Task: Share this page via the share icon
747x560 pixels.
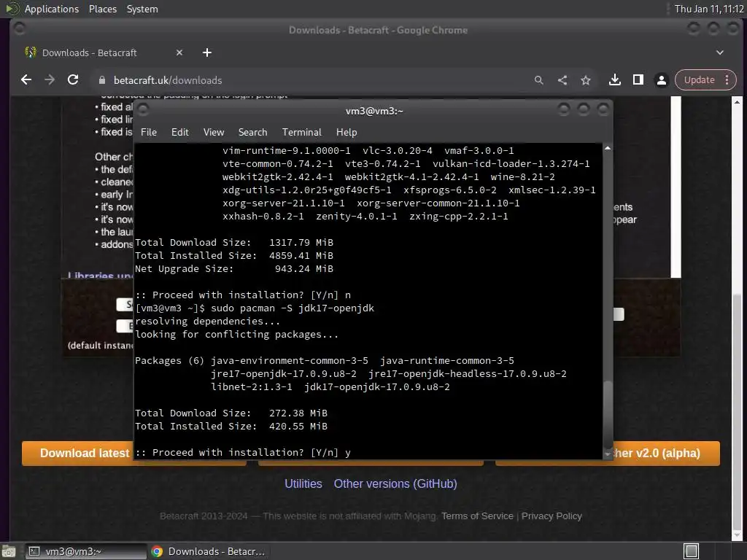Action: pyautogui.click(x=562, y=80)
